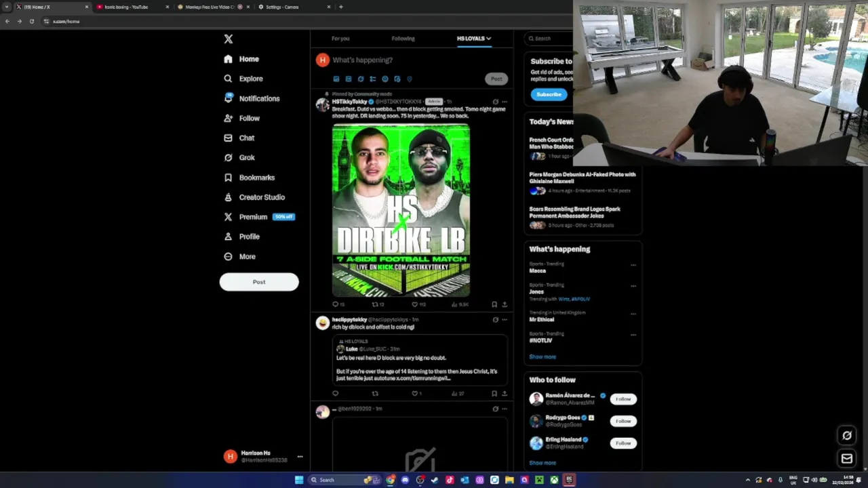Screen dimensions: 868x488
Task: Click the Grok icon on the HSTikkyTokky post
Action: [495, 102]
